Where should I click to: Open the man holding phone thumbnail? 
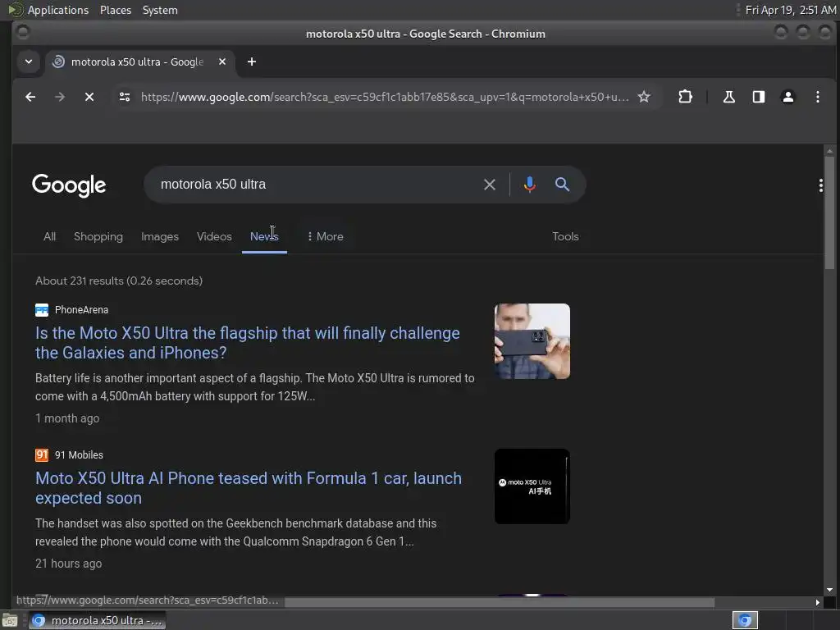(x=532, y=341)
